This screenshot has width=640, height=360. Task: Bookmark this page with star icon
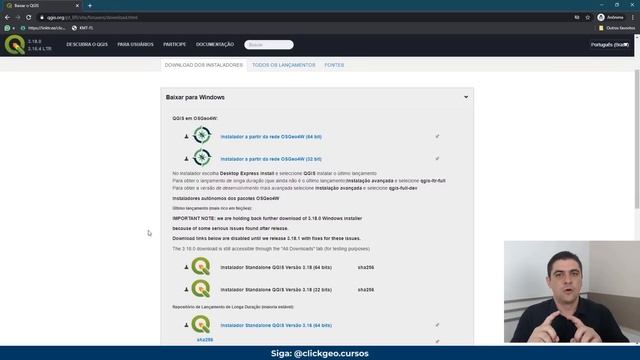[x=588, y=18]
